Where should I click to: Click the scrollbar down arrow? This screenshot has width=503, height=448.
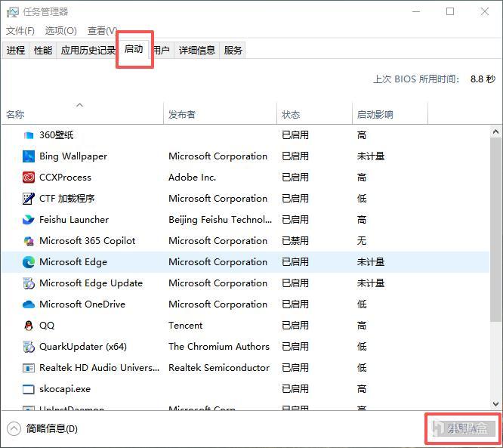pos(495,404)
